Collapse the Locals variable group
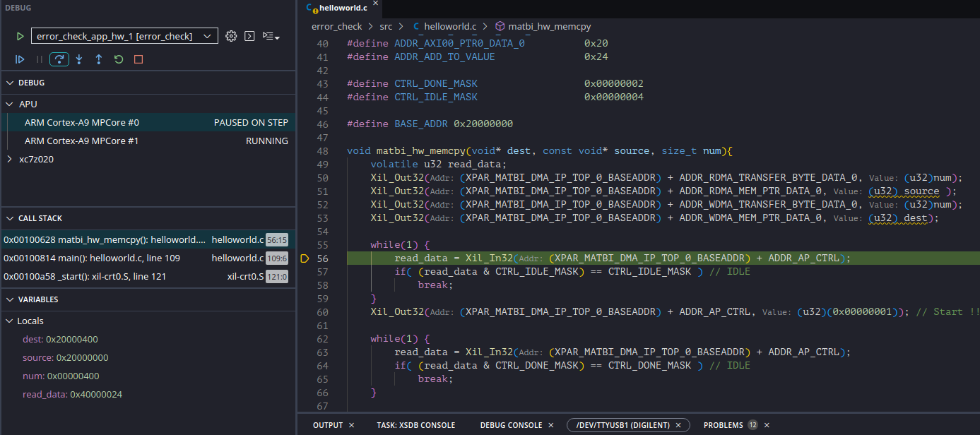This screenshot has width=980, height=435. pos(10,321)
